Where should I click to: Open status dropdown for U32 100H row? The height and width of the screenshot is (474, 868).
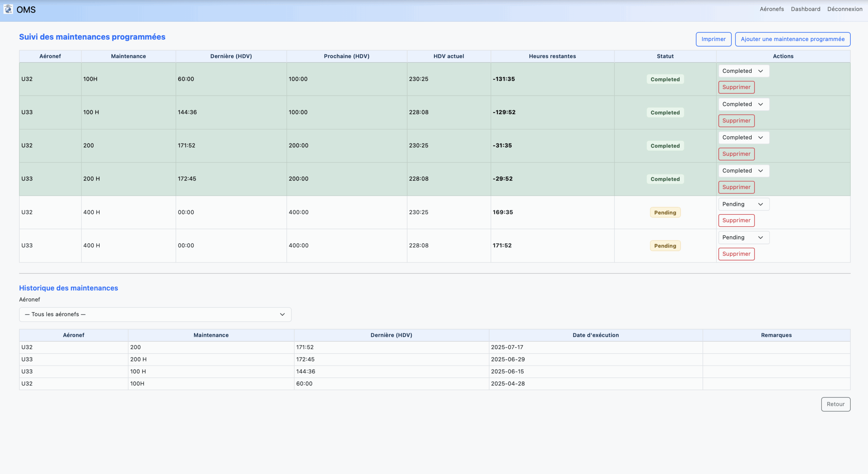point(743,71)
